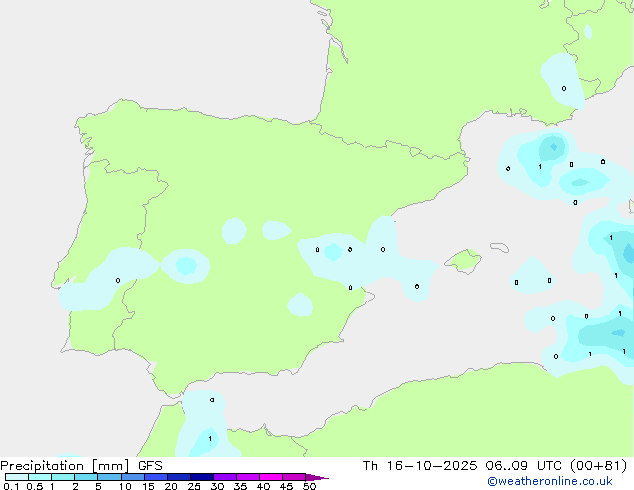Click the '10' legend scale label
634x490 pixels.
[x=125, y=486]
